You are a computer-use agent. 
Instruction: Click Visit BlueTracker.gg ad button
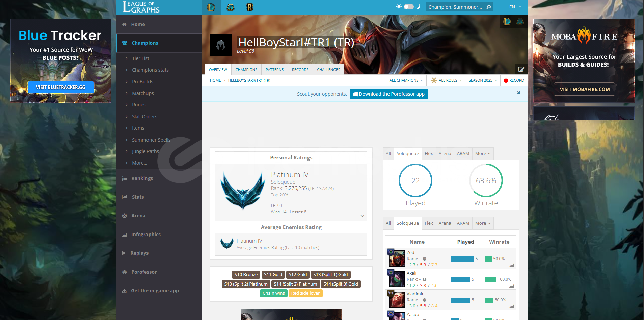(61, 87)
